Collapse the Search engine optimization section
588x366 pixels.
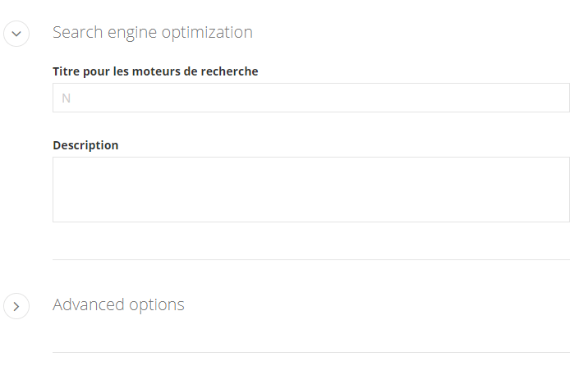pyautogui.click(x=16, y=34)
